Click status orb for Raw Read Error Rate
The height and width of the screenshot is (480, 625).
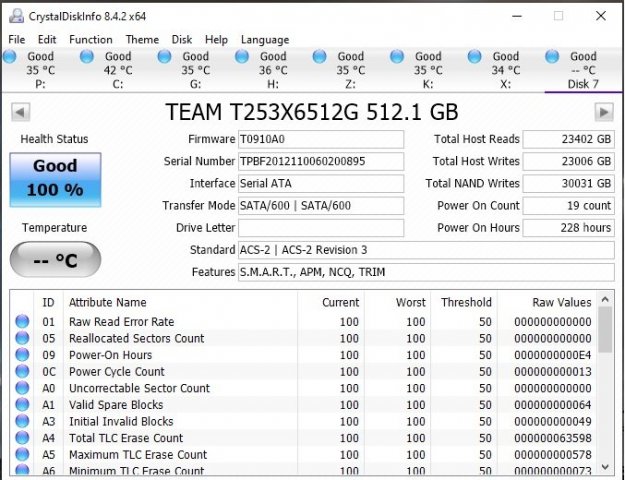pos(22,322)
